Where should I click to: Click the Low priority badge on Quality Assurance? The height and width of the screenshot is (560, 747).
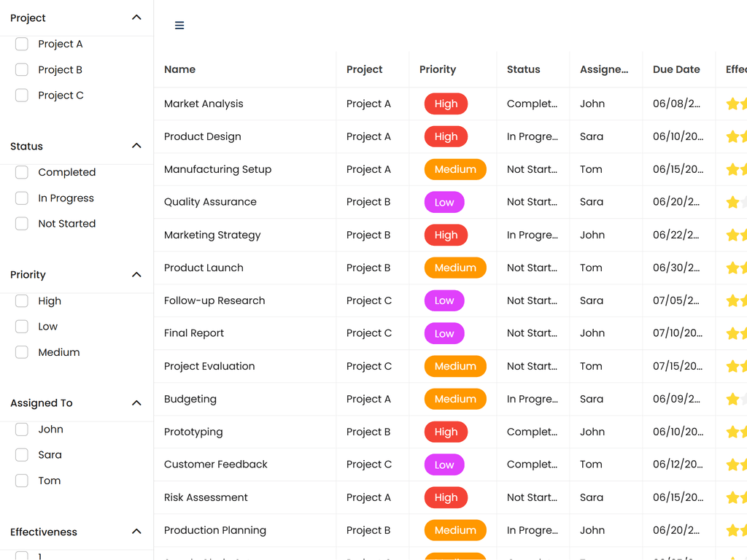[x=444, y=202]
